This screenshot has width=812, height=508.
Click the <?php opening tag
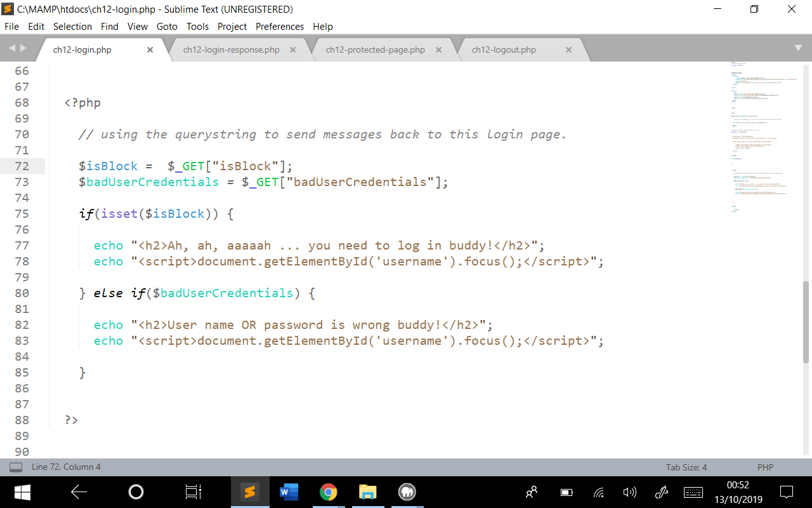82,102
